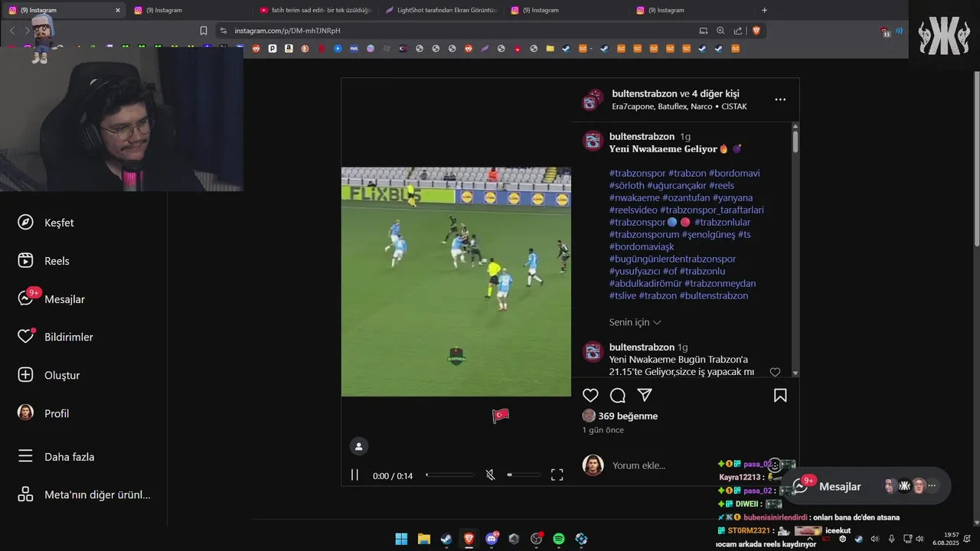Expand the Senin için dropdown
Image resolution: width=980 pixels, height=551 pixels.
[635, 322]
